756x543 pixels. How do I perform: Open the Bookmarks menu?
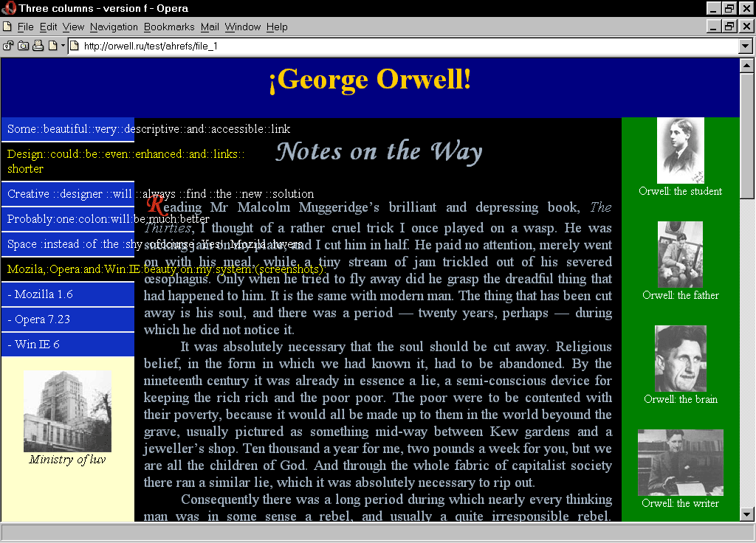tap(169, 27)
